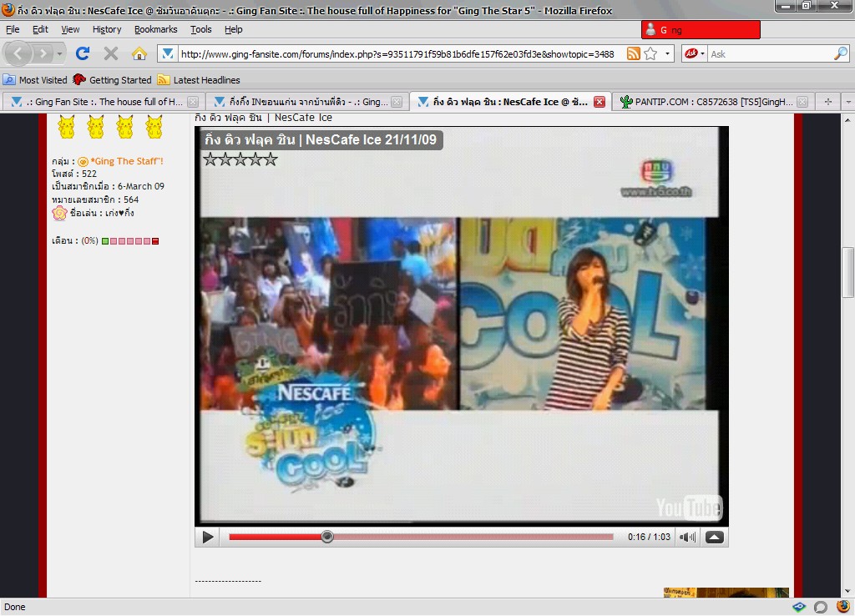Open the *Ging The Staff"! group link
855x616 pixels.
(127, 161)
